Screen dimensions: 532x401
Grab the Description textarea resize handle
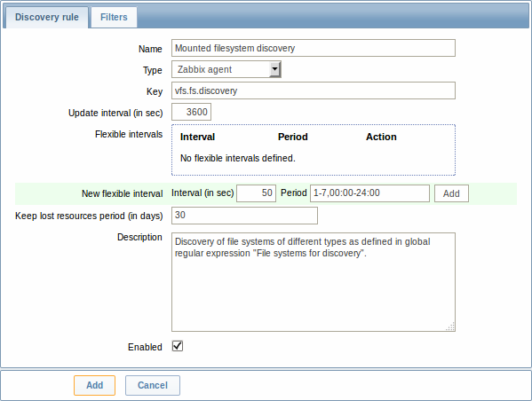(x=451, y=326)
